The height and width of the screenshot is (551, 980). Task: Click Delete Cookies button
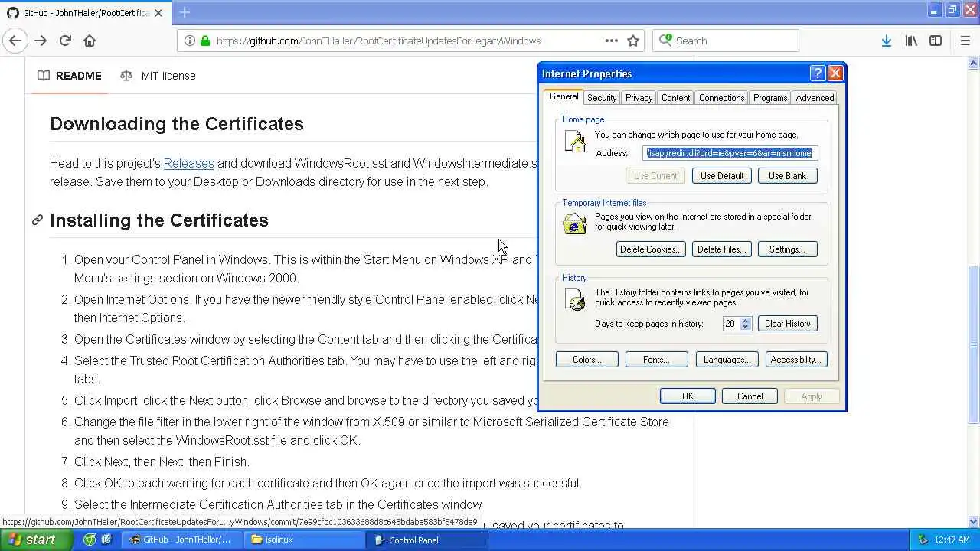(650, 249)
